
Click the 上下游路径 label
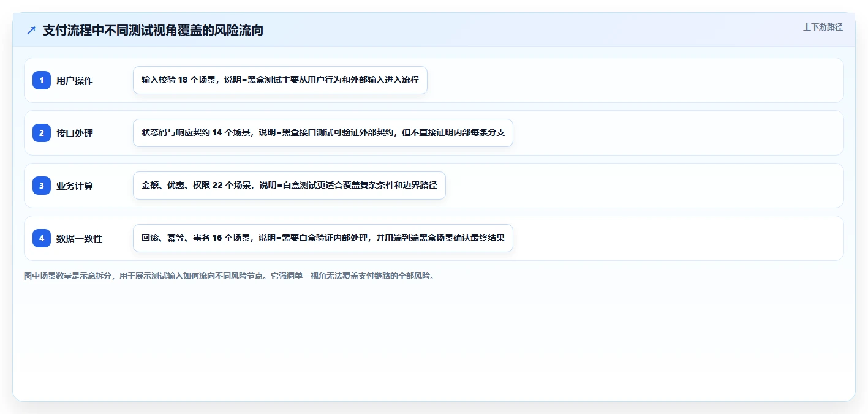(x=823, y=27)
